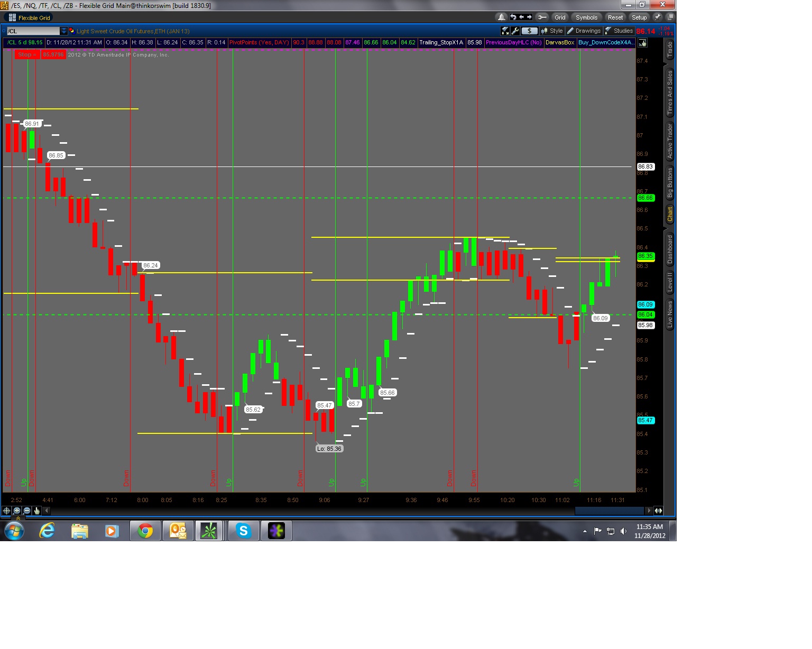The width and height of the screenshot is (812, 649).
Task: Open Internet Explorer from the taskbar
Action: (x=47, y=531)
